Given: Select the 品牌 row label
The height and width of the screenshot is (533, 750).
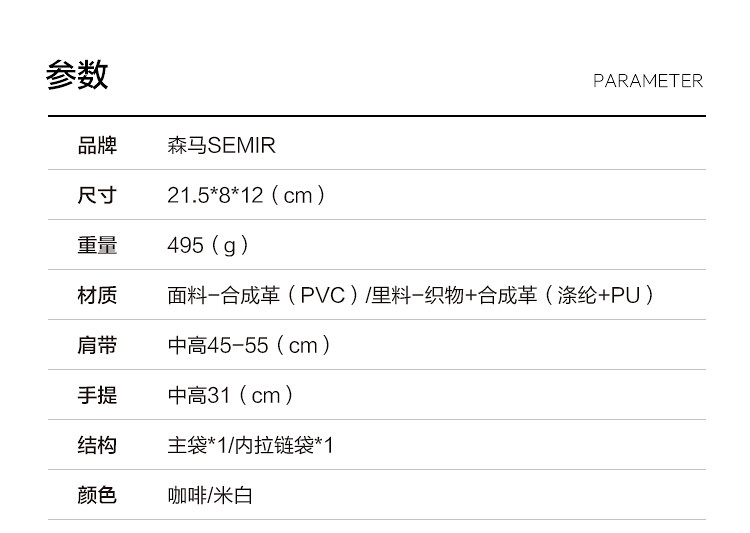Looking at the screenshot, I should 97,146.
